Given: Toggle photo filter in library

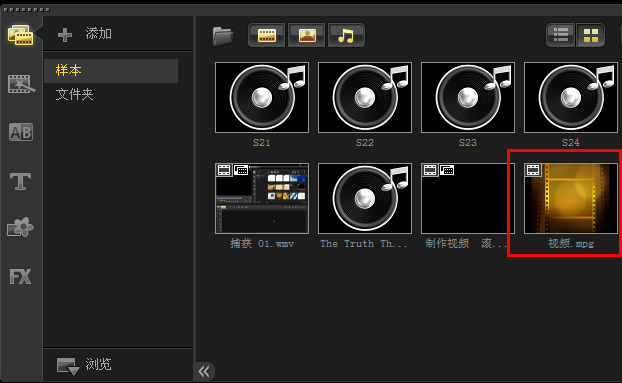Looking at the screenshot, I should (x=307, y=35).
